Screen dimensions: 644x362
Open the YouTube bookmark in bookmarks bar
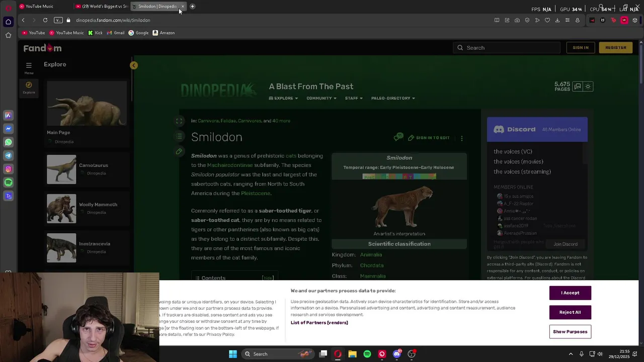click(34, 33)
